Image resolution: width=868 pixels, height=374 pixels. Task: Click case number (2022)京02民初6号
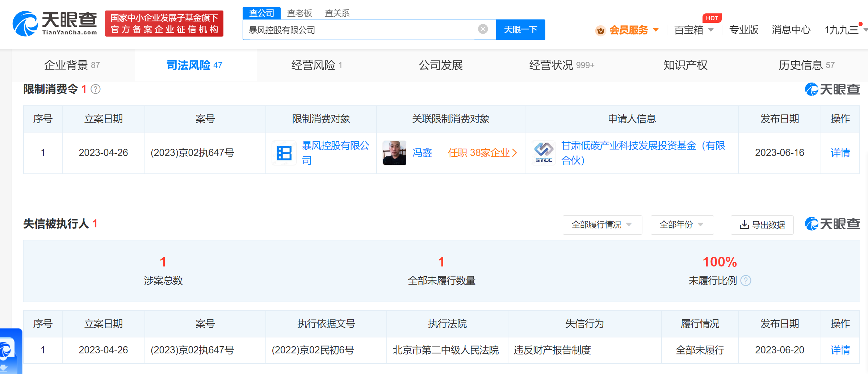coord(313,350)
